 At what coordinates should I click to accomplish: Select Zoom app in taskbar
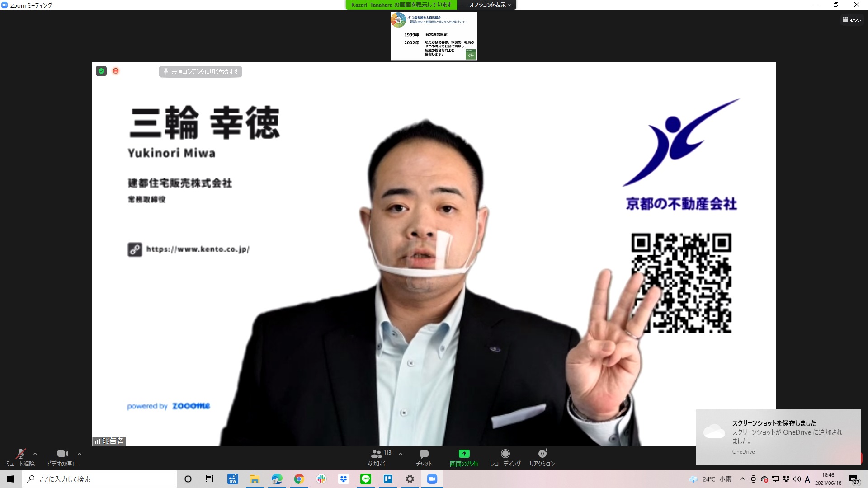pyautogui.click(x=432, y=479)
